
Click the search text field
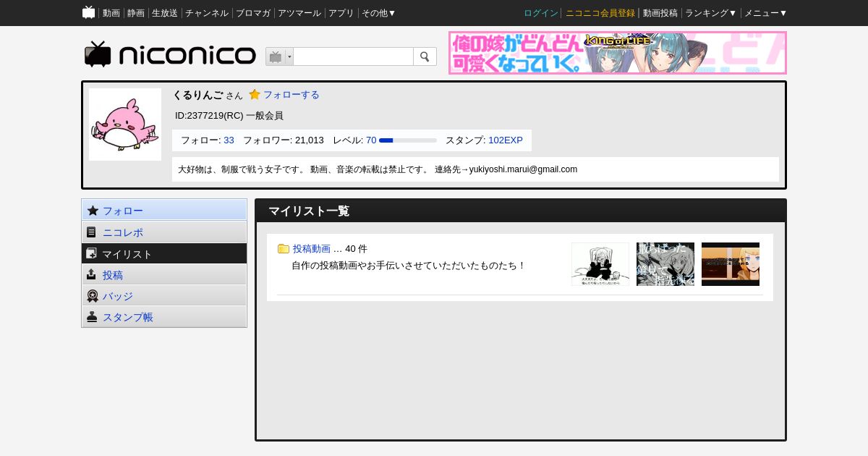353,56
